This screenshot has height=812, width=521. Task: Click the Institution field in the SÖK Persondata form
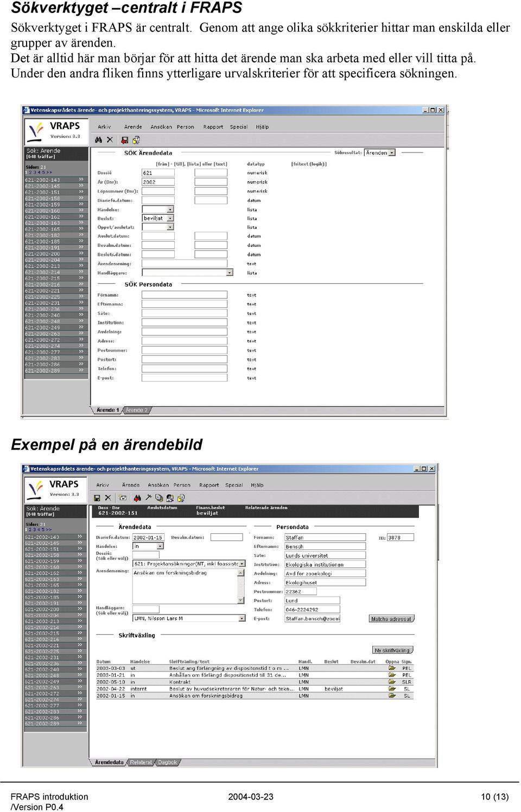[185, 323]
